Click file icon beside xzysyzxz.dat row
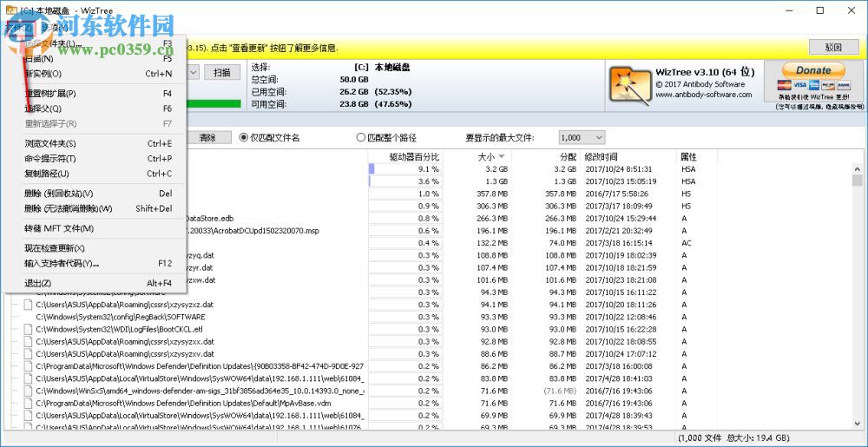This screenshot has width=868, height=447. (28, 305)
